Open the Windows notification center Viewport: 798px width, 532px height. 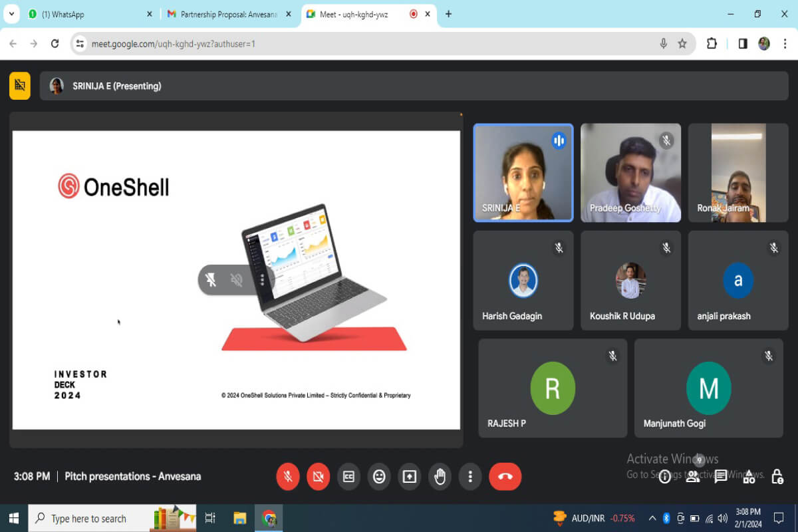[779, 518]
